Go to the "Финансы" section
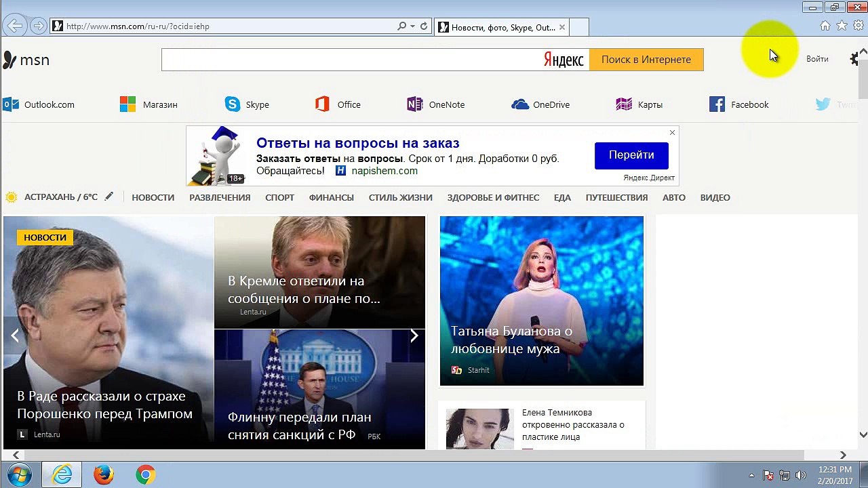868x488 pixels. (332, 197)
